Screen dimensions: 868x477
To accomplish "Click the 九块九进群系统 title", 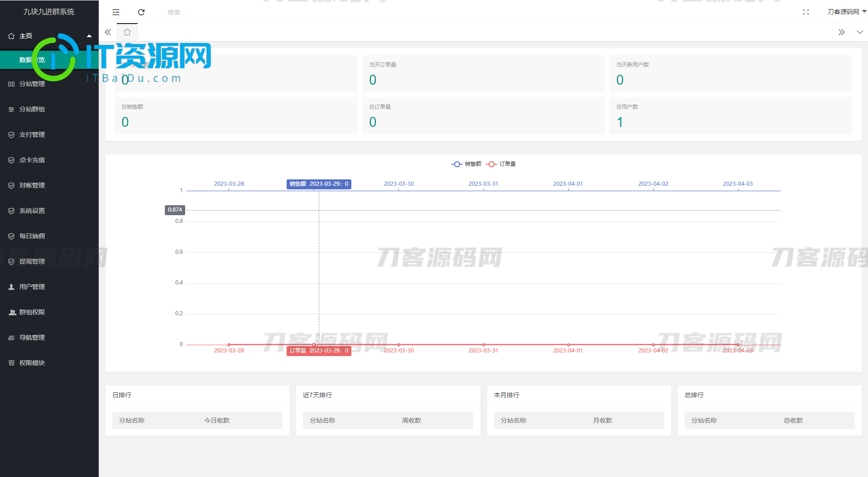I will tap(49, 12).
